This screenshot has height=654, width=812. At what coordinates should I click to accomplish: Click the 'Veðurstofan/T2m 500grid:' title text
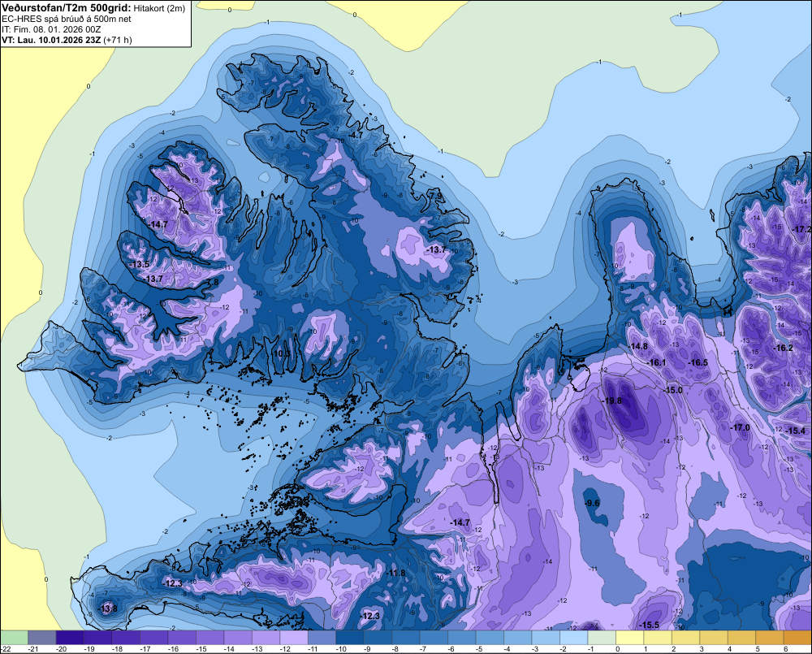tap(67, 8)
